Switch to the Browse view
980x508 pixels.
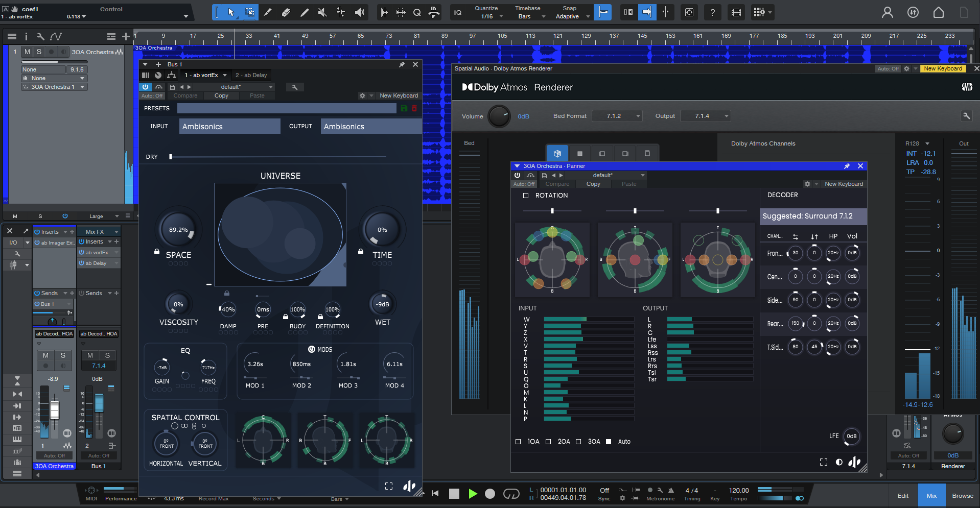coord(963,496)
